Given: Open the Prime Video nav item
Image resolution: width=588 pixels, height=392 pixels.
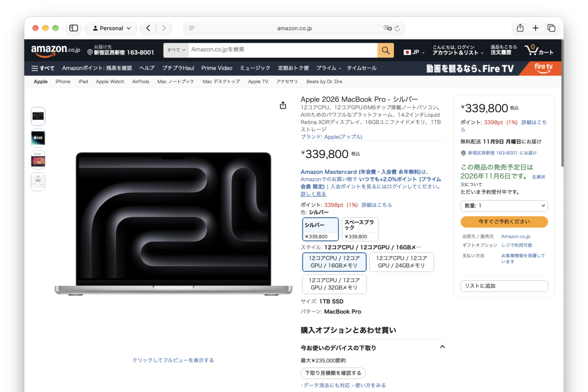Looking at the screenshot, I should (x=217, y=68).
